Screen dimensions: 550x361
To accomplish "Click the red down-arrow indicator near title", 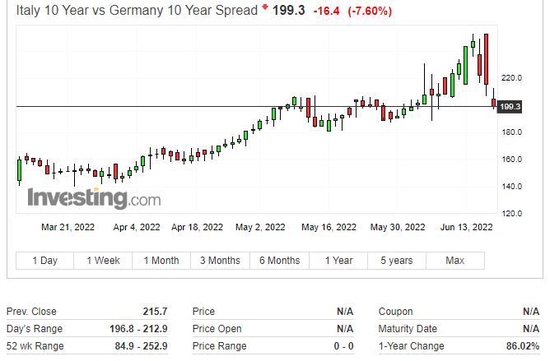I will pos(265,7).
